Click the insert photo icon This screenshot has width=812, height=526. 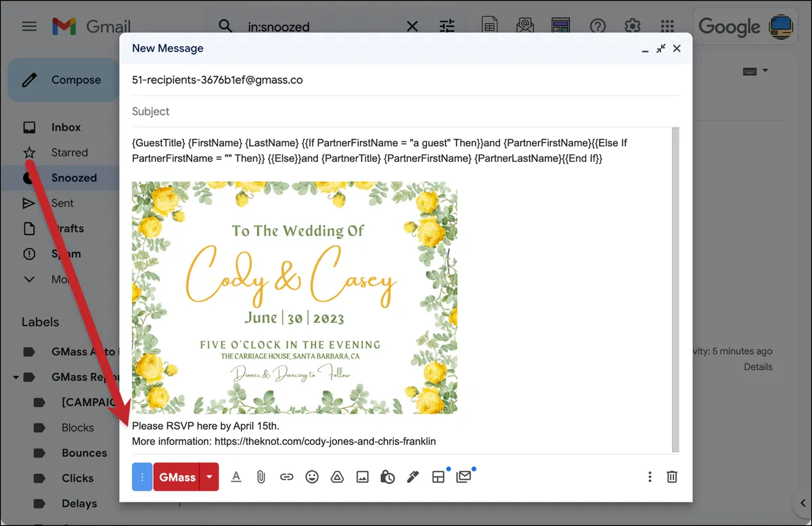pyautogui.click(x=363, y=477)
